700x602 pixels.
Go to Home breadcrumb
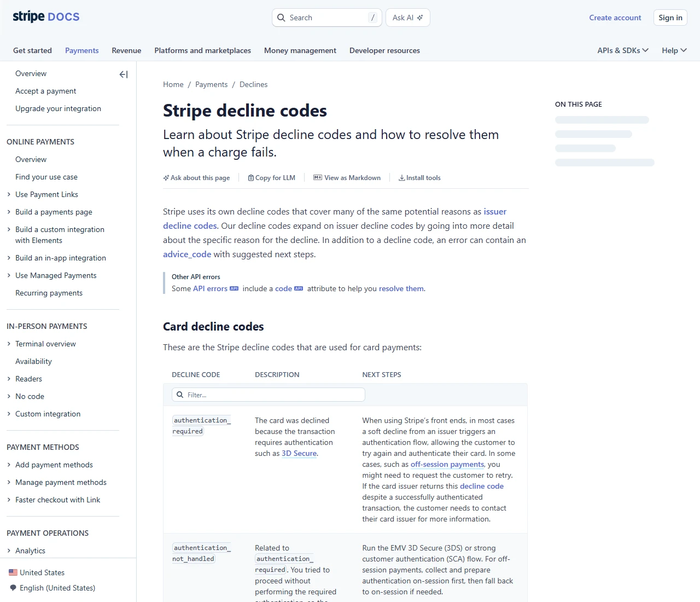tap(173, 84)
